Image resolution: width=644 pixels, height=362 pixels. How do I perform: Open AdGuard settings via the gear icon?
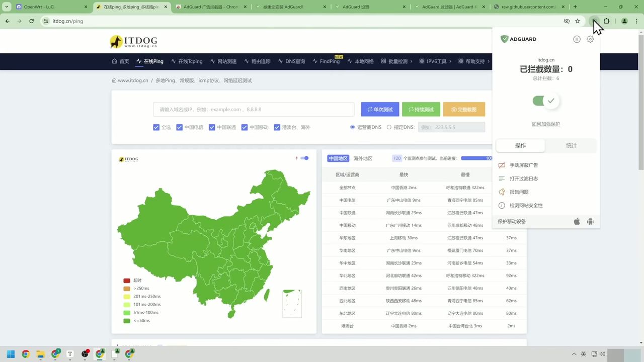590,39
